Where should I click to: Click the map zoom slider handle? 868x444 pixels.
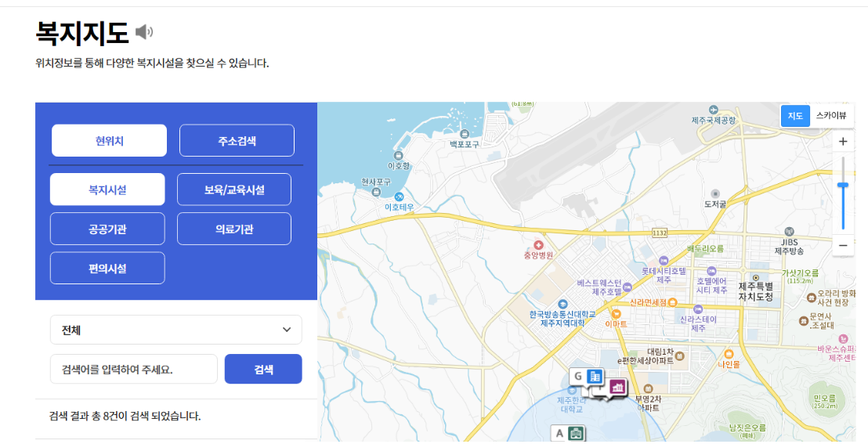click(x=843, y=186)
